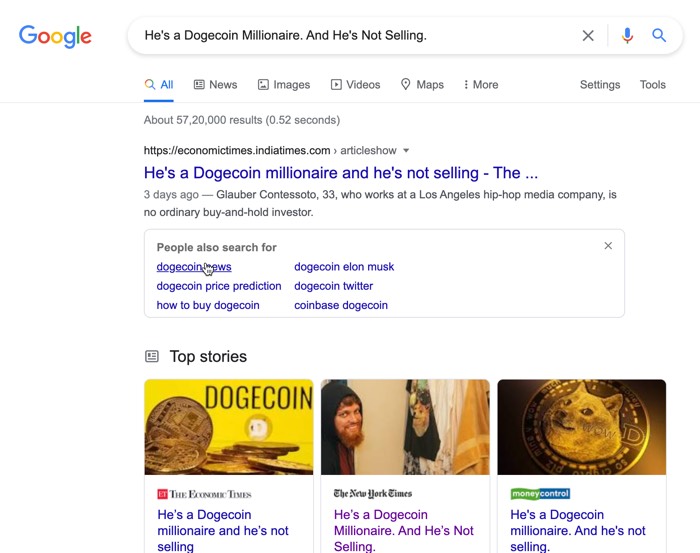Image resolution: width=700 pixels, height=553 pixels.
Task: Open the economictimes.indiatimes.com URL breadcrumb
Action: [x=270, y=150]
